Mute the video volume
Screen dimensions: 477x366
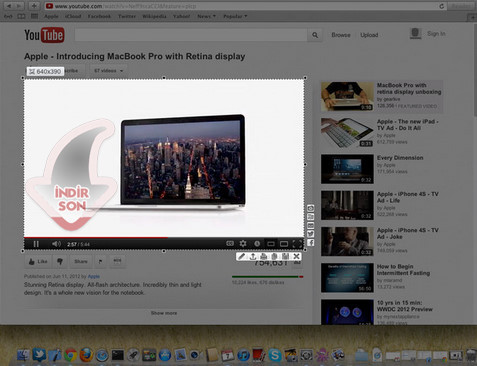point(56,244)
